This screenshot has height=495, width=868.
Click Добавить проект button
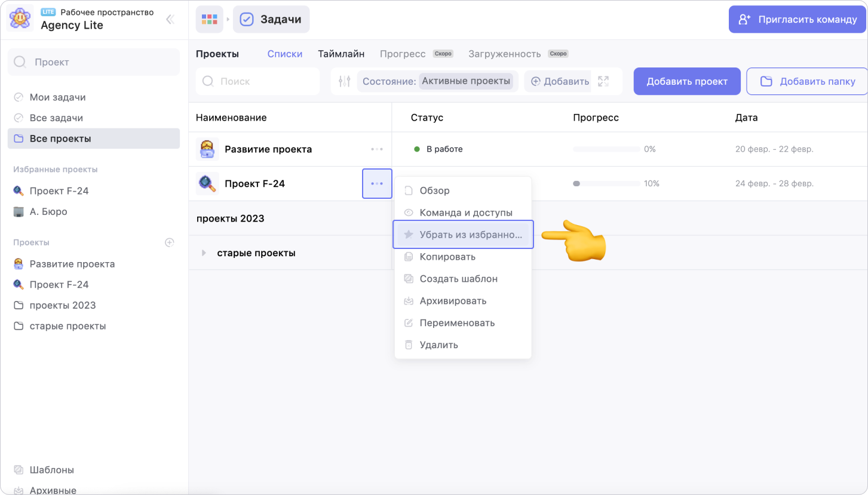[687, 81]
